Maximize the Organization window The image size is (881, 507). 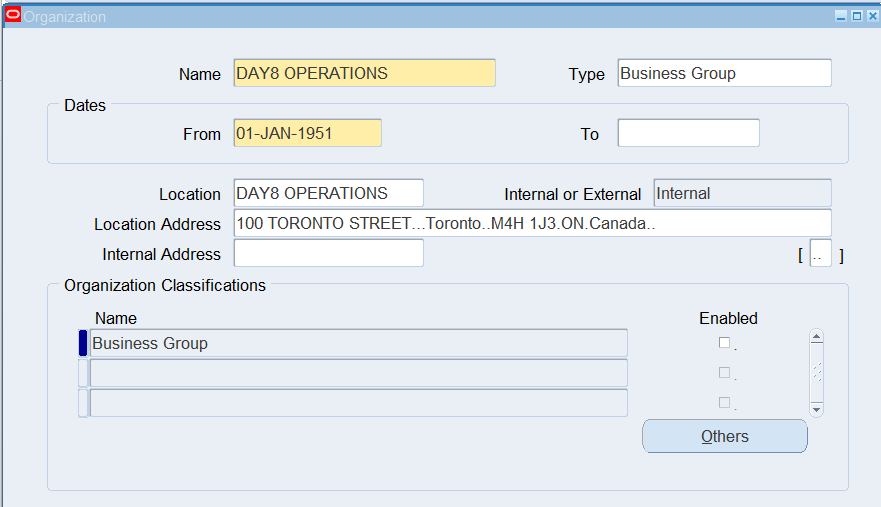point(857,16)
